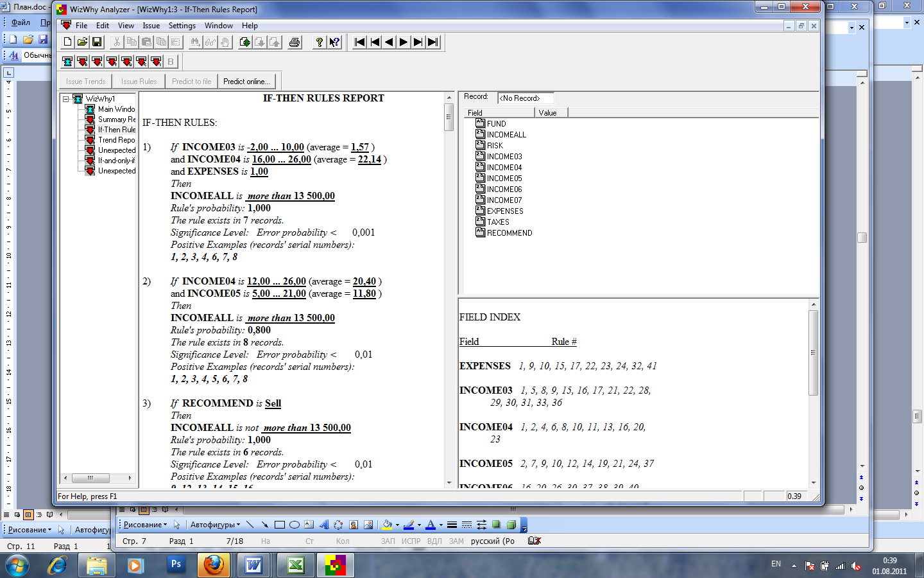Click the Text Box icon in drawing toolbar
The image size is (924, 578).
pyautogui.click(x=309, y=525)
